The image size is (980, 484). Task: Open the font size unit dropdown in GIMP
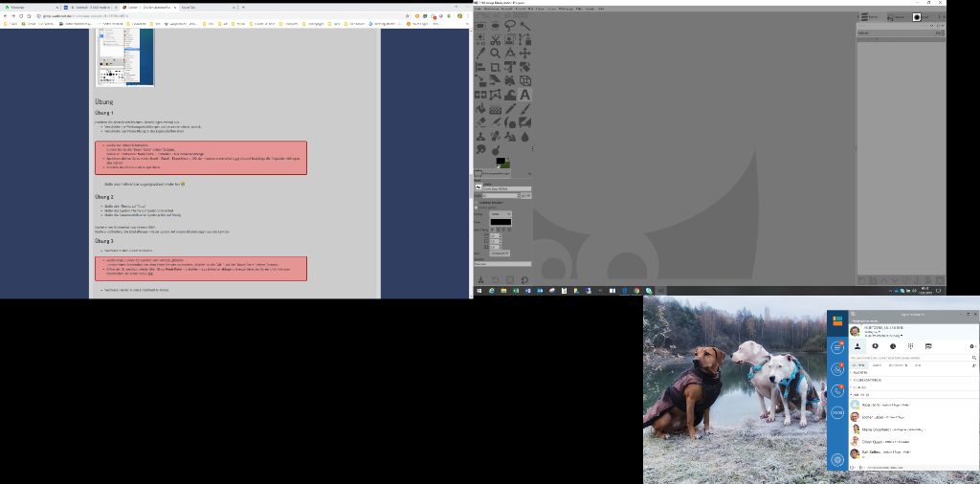click(x=526, y=195)
